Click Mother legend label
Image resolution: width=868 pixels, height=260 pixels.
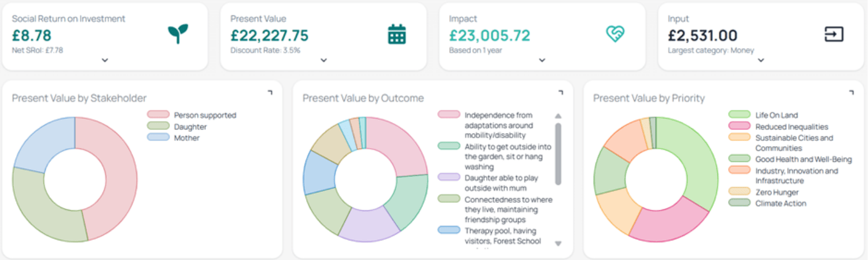186,138
